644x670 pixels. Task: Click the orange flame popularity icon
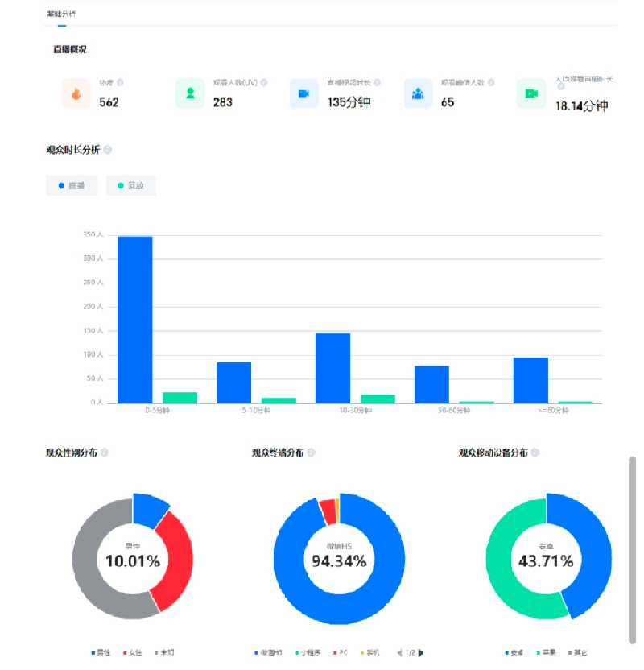pyautogui.click(x=76, y=93)
